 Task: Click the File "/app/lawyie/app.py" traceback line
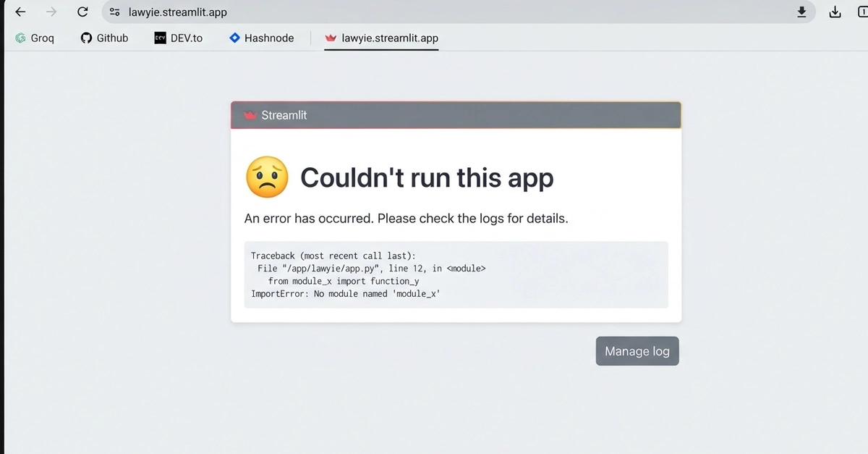pos(371,268)
